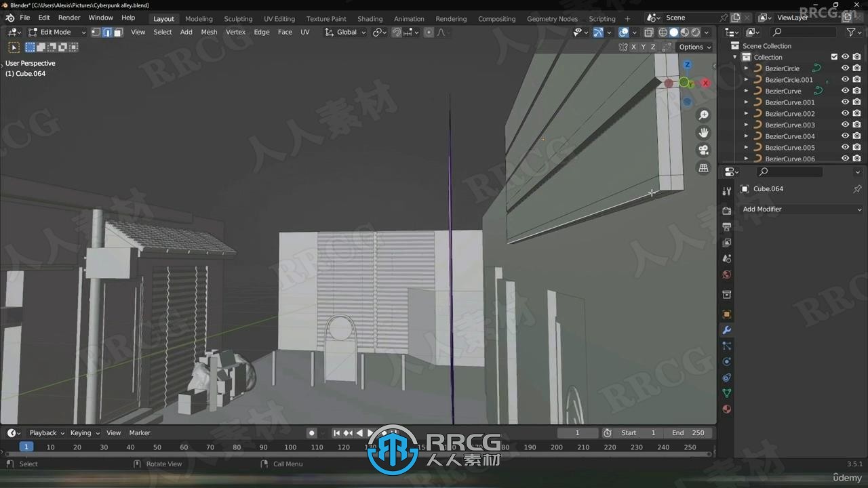The height and width of the screenshot is (488, 868).
Task: Open the Edit Mode dropdown
Action: [x=57, y=32]
